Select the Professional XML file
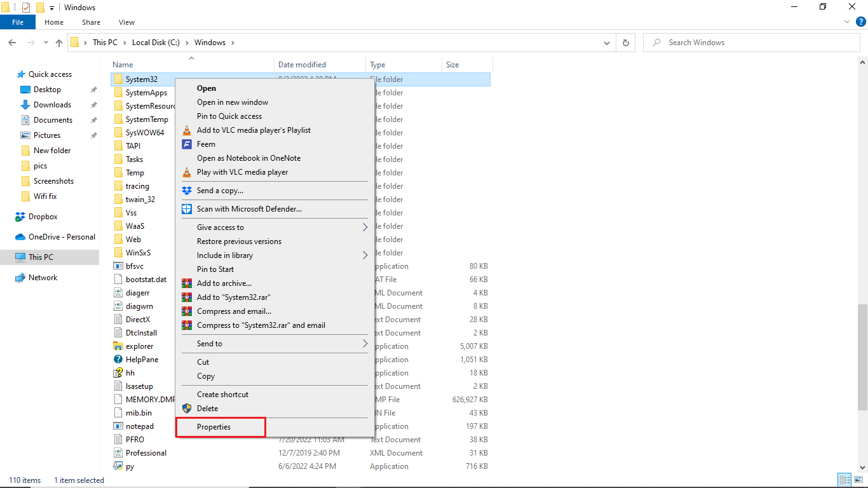The image size is (868, 488). (x=146, y=453)
